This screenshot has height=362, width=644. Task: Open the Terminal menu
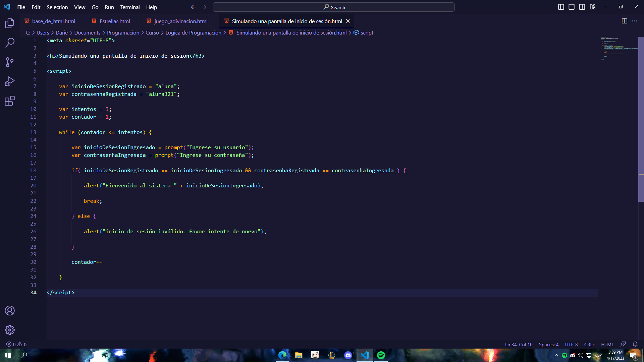[130, 7]
